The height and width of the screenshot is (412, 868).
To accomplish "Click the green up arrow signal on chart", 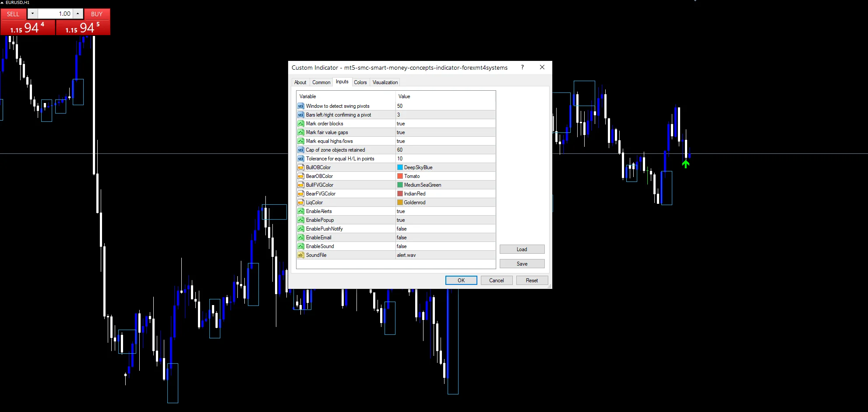I will pyautogui.click(x=686, y=164).
